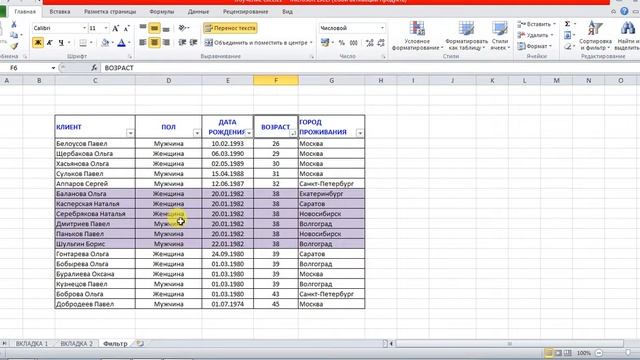
Task: Click the Clear eraser icon
Action: 567,47
